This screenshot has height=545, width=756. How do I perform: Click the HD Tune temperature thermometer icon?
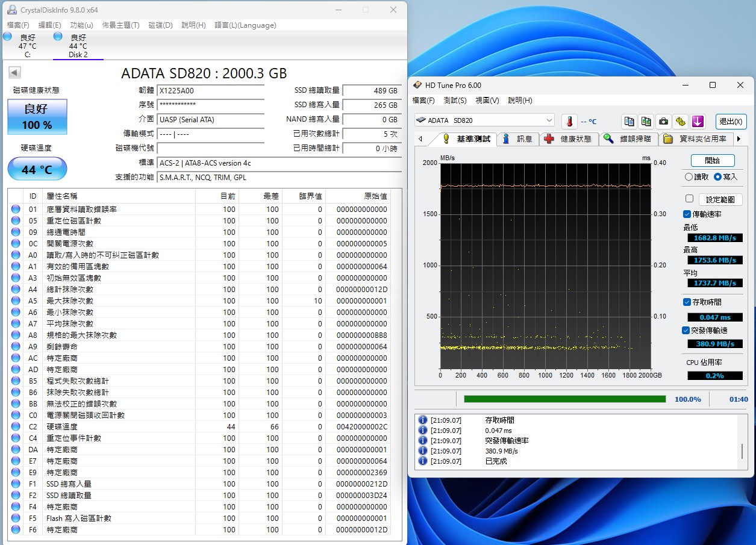[569, 122]
